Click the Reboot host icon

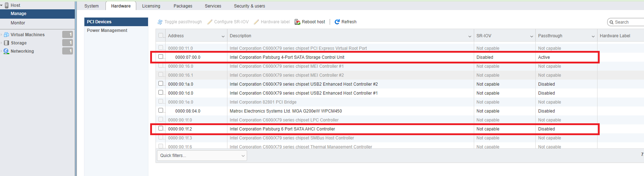point(297,22)
